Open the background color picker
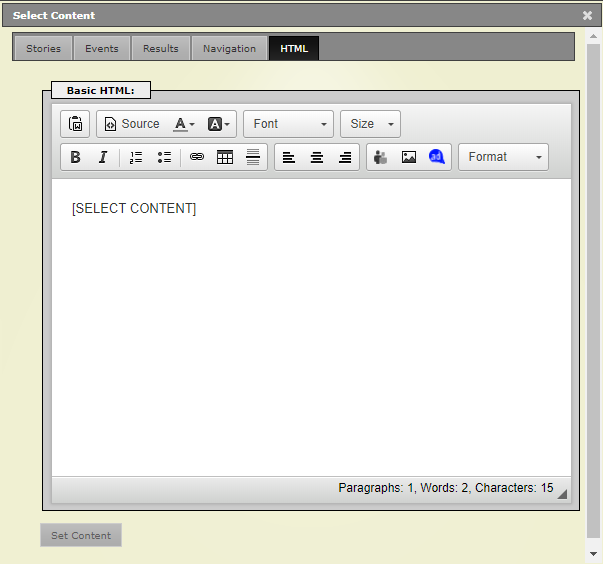Image resolution: width=603 pixels, height=564 pixels. click(x=218, y=124)
